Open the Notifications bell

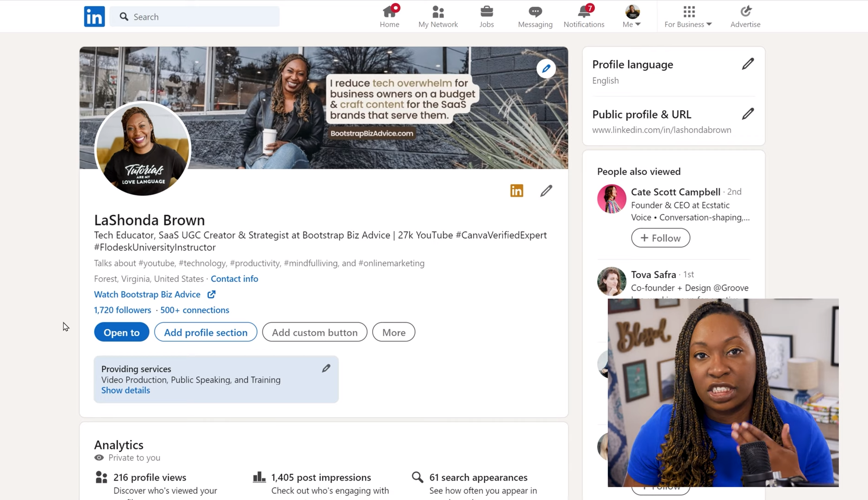(584, 17)
